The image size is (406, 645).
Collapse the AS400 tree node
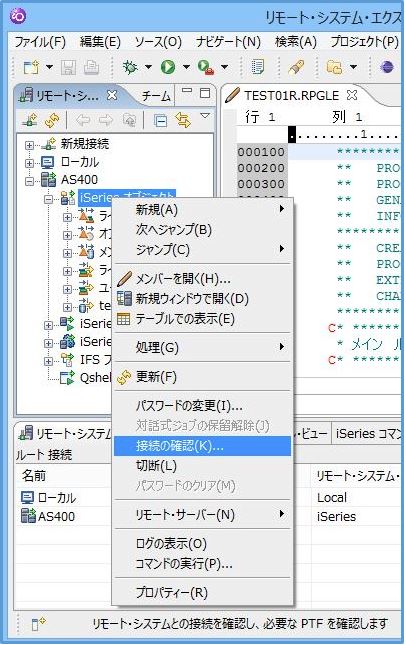pyautogui.click(x=29, y=181)
